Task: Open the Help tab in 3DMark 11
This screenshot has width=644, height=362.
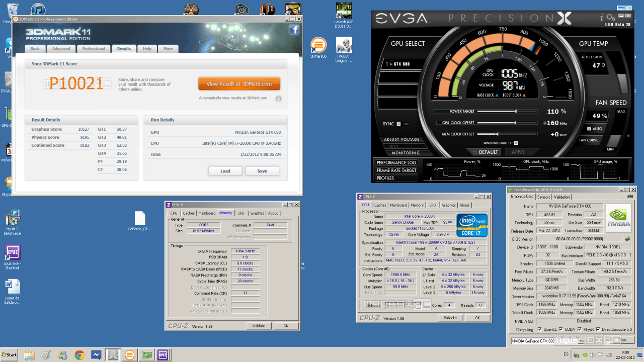Action: (147, 49)
